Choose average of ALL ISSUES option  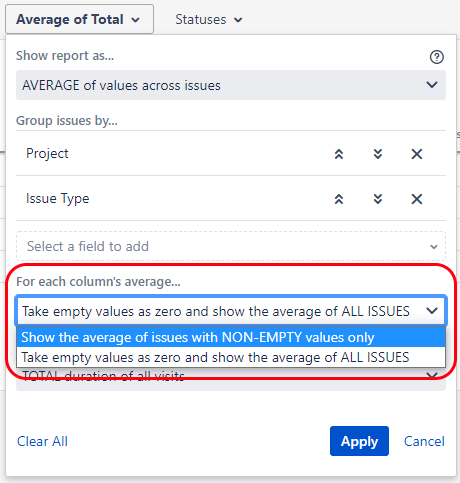point(231,357)
